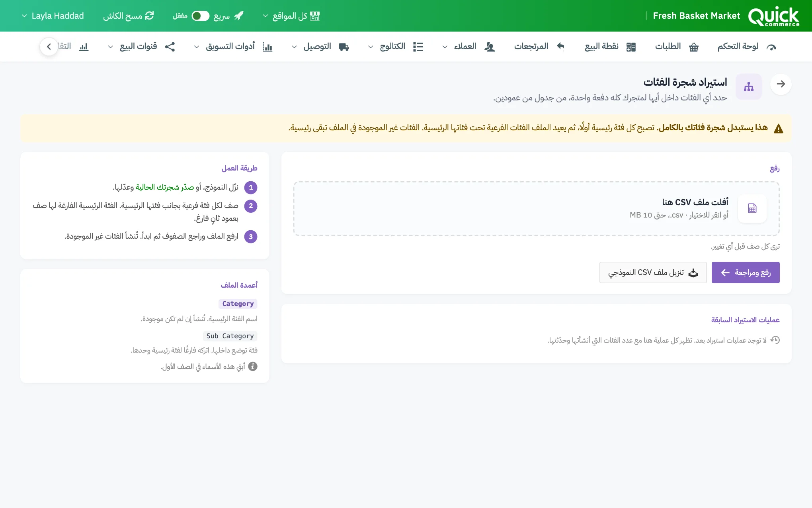The image size is (812, 508).
Task: Open نقطة البيع in the navigation
Action: (610, 47)
